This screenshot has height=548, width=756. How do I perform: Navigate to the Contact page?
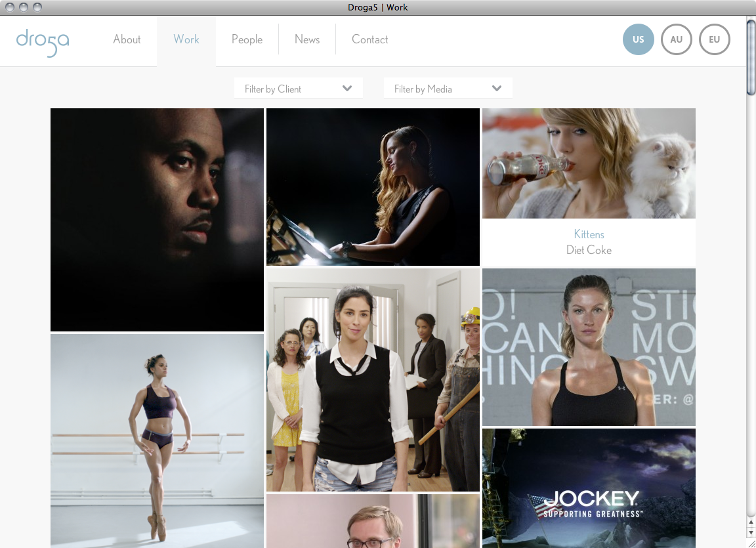[369, 39]
